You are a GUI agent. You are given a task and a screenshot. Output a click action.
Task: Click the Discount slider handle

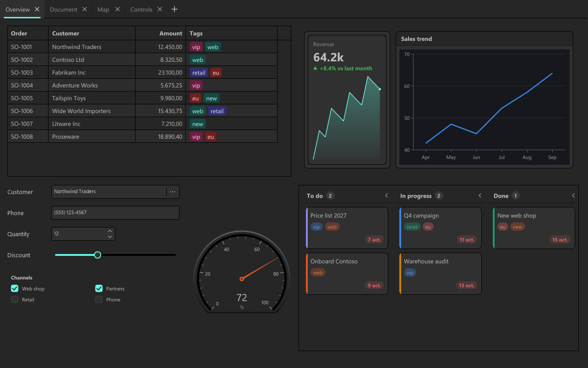[x=98, y=255]
